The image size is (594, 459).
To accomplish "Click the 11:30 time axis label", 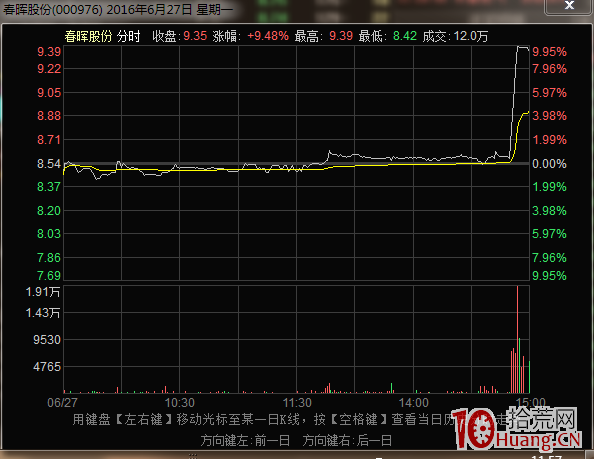I will [x=297, y=403].
